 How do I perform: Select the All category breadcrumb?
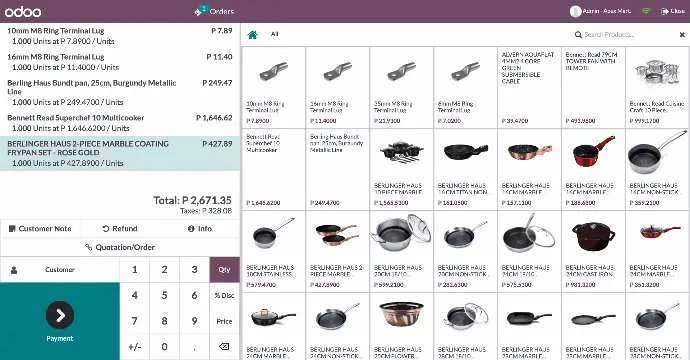pyautogui.click(x=275, y=34)
